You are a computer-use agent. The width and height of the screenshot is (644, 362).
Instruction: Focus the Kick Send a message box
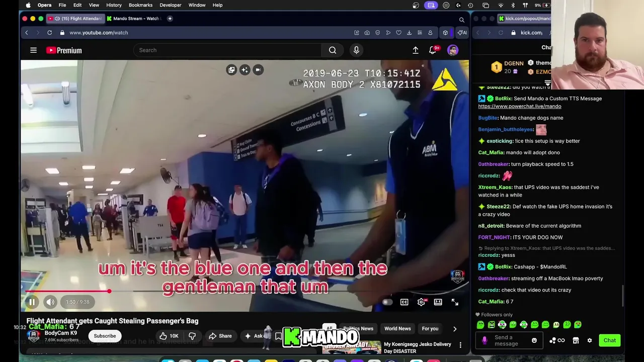tap(510, 340)
